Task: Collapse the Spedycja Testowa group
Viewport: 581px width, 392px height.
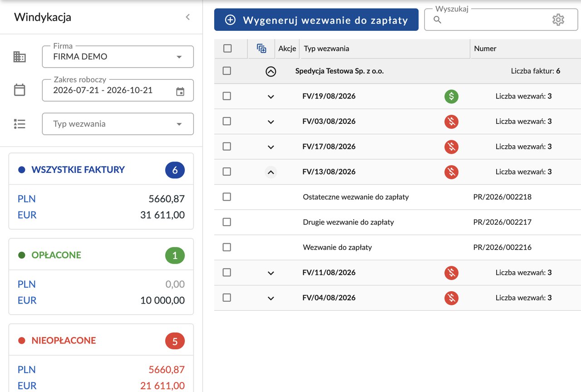Action: (271, 71)
